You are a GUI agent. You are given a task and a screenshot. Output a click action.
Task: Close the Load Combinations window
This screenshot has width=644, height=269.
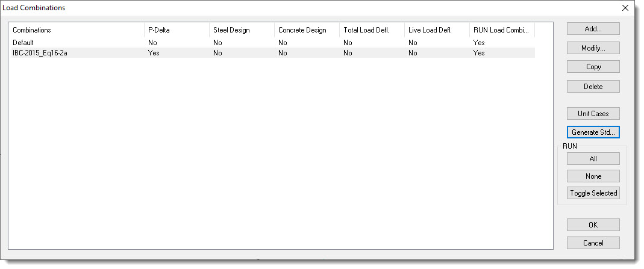(x=625, y=8)
